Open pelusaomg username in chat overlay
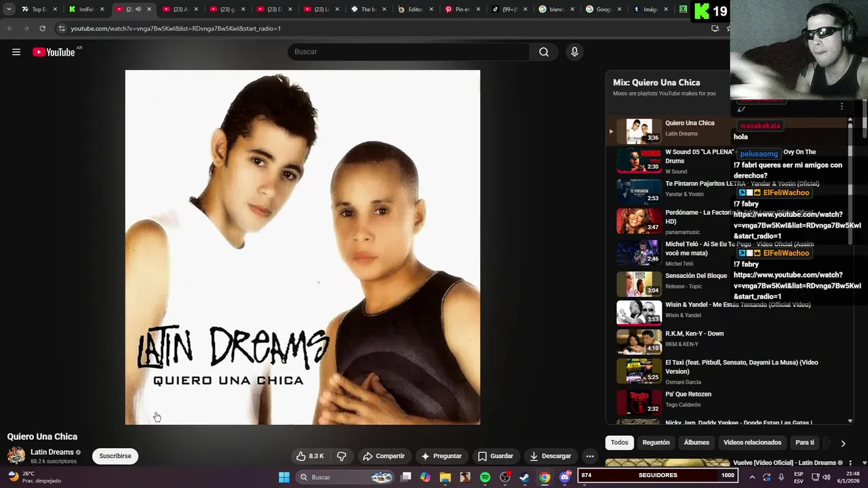The height and width of the screenshot is (488, 868). click(x=759, y=154)
